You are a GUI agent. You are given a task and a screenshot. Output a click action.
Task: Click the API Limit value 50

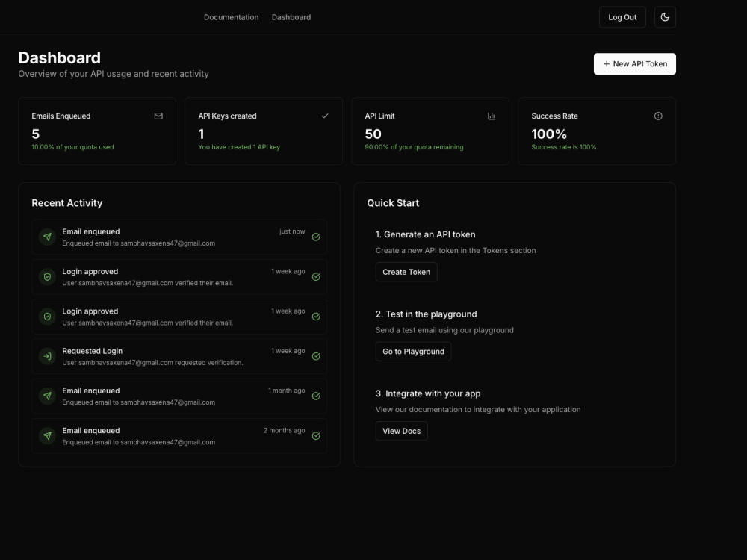(x=373, y=134)
